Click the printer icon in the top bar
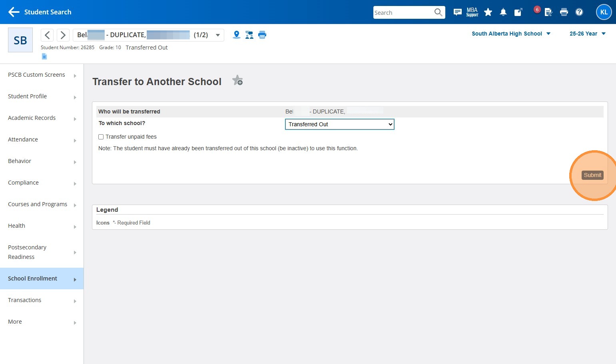This screenshot has height=364, width=616. coord(564,12)
